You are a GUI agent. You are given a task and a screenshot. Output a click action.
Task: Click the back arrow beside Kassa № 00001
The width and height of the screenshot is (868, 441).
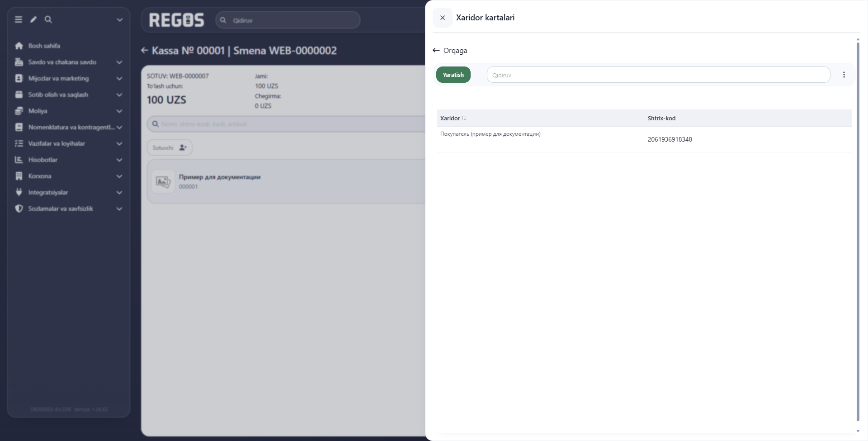145,50
